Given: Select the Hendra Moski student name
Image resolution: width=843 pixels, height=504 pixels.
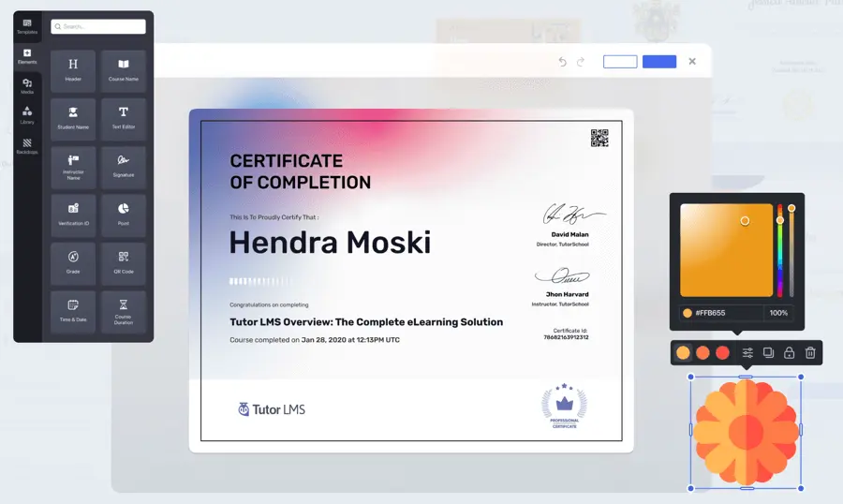Looking at the screenshot, I should tap(330, 243).
